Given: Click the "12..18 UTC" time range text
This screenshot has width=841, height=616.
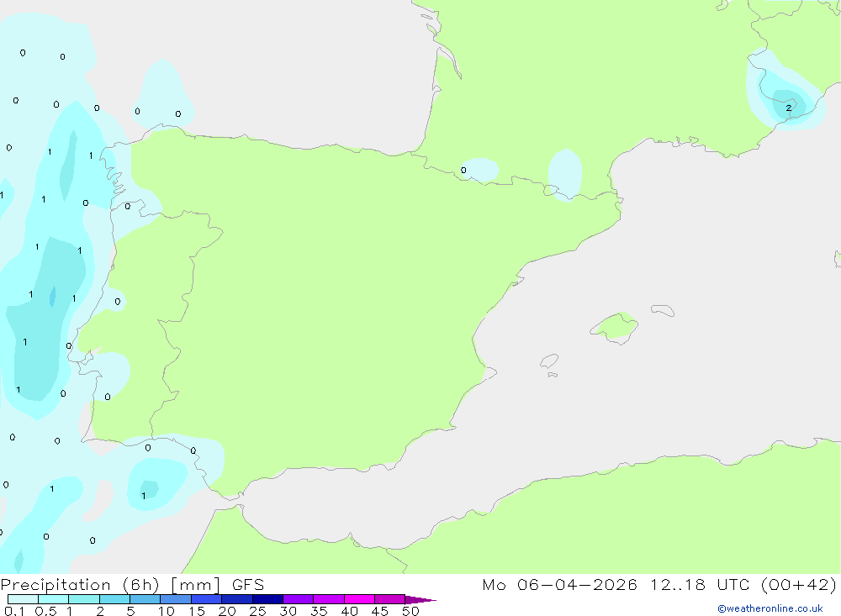Looking at the screenshot, I should 700,584.
